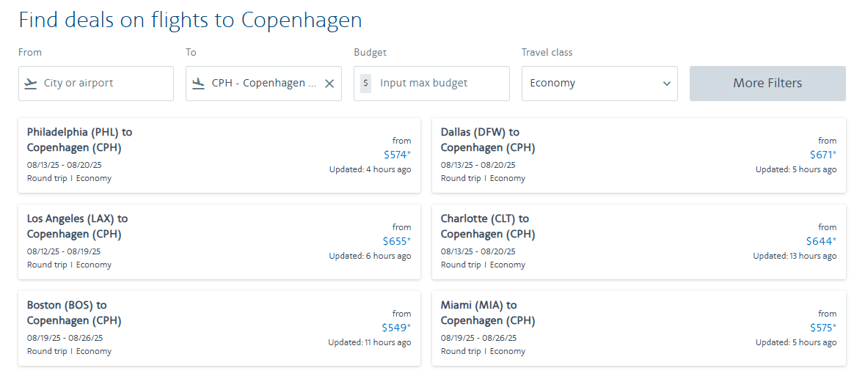Open Miami (MIA) to Copenhagen deal
Image resolution: width=868 pixels, height=376 pixels.
coord(639,328)
